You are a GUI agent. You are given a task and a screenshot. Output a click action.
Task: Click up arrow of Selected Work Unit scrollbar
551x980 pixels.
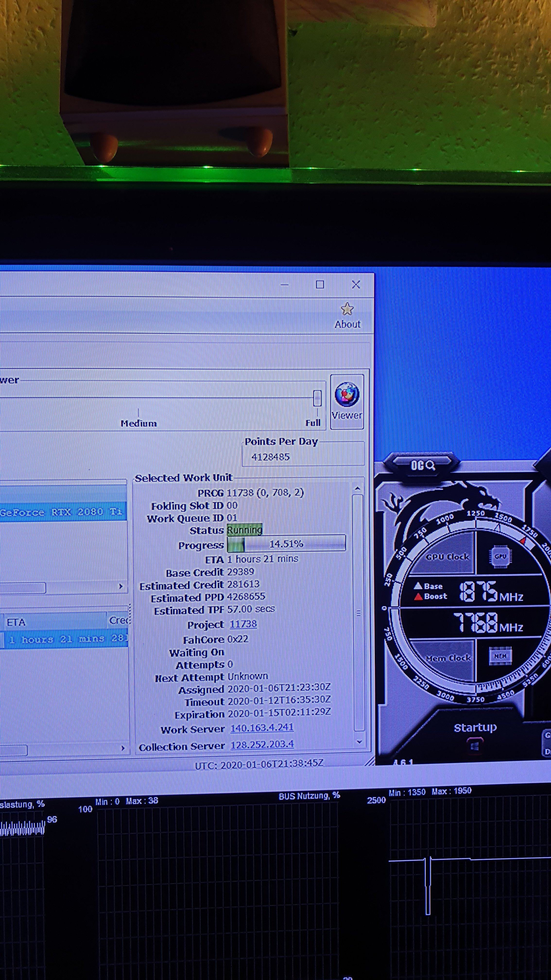[357, 489]
